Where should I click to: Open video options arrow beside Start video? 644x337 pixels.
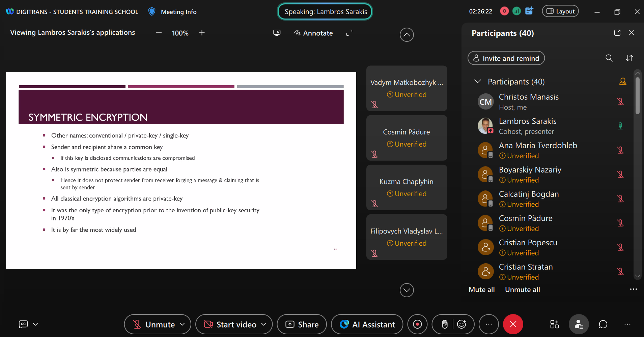click(x=264, y=324)
